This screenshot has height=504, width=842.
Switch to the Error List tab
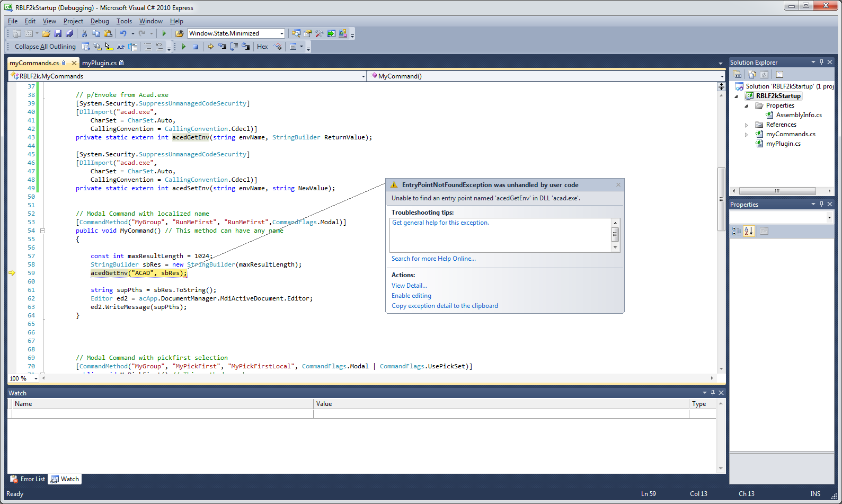click(x=28, y=479)
